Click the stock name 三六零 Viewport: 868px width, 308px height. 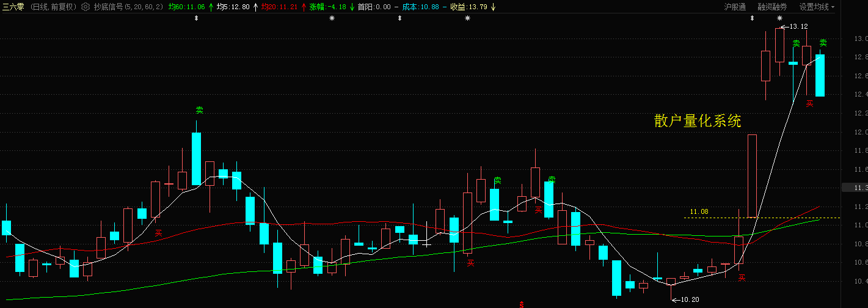pos(13,7)
